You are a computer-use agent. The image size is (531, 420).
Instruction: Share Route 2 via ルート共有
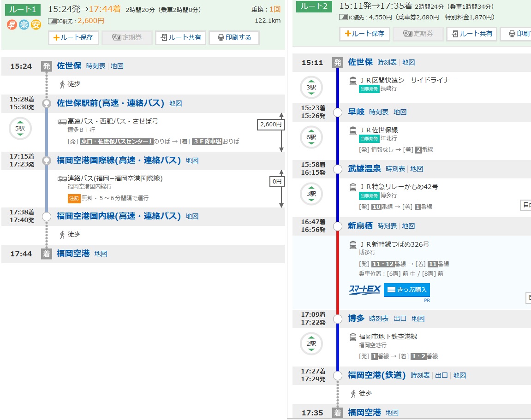click(471, 34)
